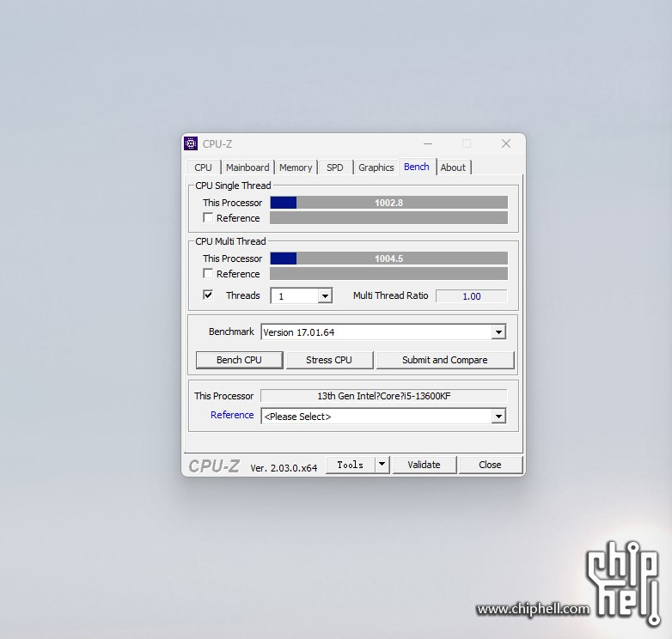Minimize the CPU-Z window

[428, 144]
